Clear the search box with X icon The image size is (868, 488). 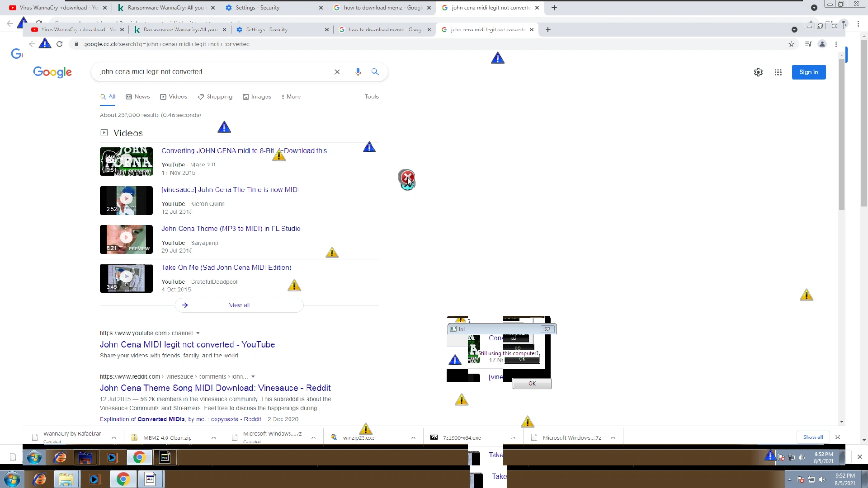click(337, 72)
